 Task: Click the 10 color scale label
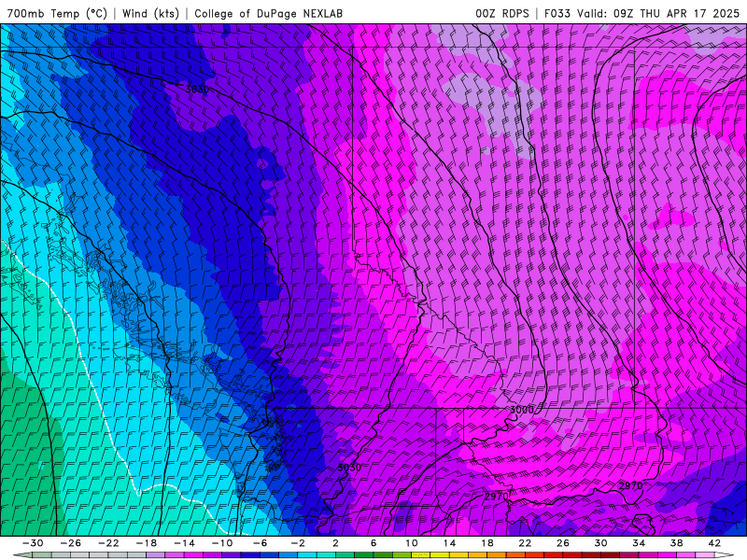[411, 543]
